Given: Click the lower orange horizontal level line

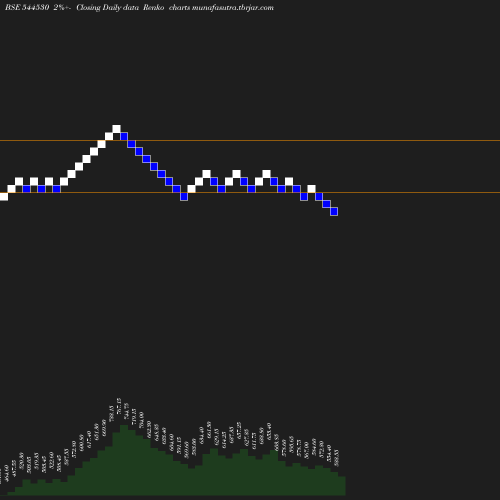Looking at the screenshot, I should 250,192.
